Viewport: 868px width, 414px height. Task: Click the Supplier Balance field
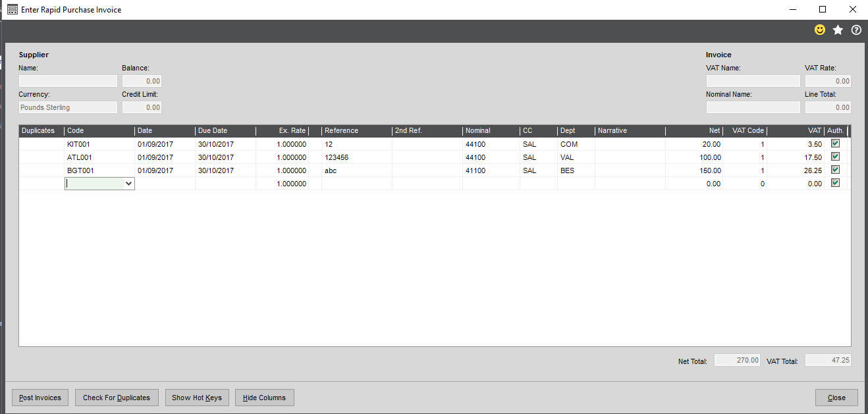(x=142, y=81)
